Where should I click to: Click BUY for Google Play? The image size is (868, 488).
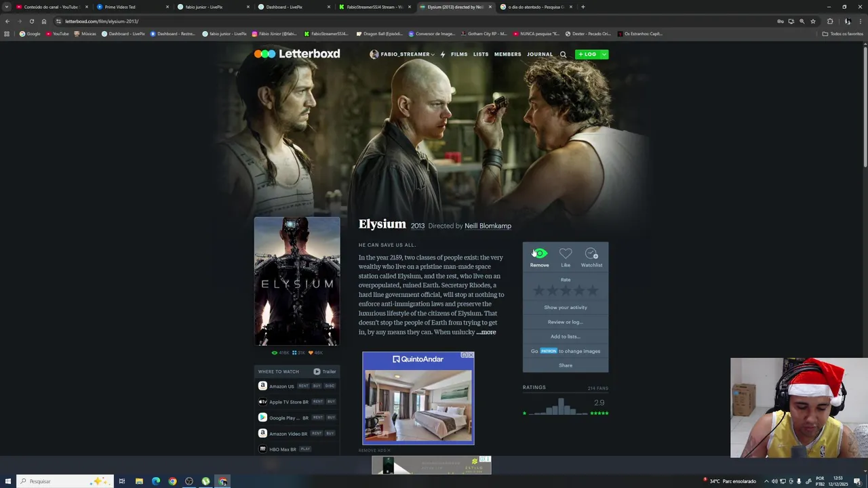point(331,418)
